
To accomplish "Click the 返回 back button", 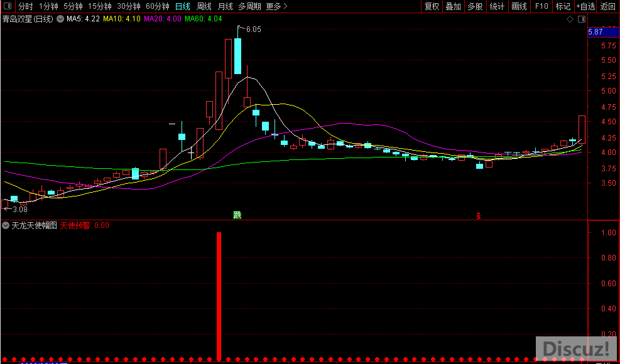I will click(x=607, y=6).
